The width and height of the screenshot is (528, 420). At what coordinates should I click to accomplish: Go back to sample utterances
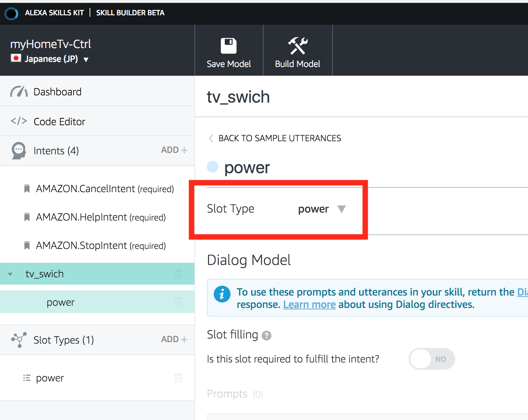[275, 138]
